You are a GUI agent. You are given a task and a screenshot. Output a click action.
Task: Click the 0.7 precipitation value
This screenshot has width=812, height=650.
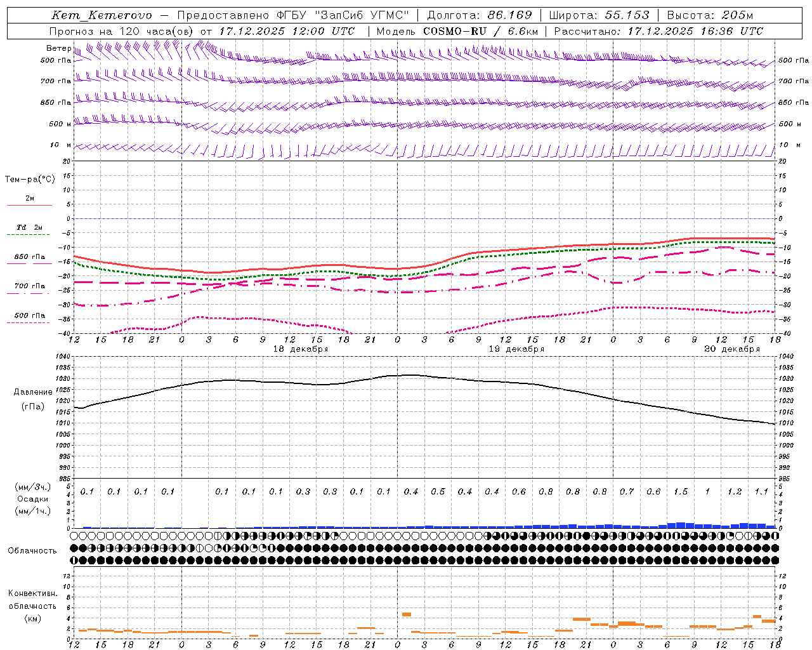[627, 492]
